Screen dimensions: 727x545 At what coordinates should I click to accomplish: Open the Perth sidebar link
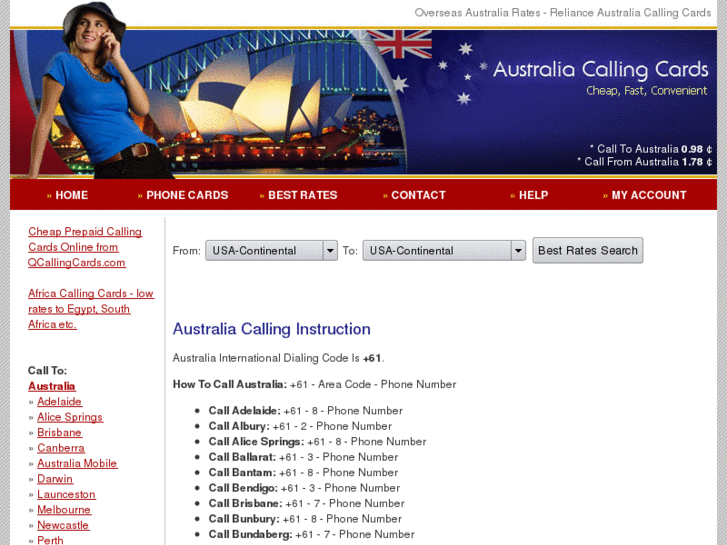coord(50,540)
